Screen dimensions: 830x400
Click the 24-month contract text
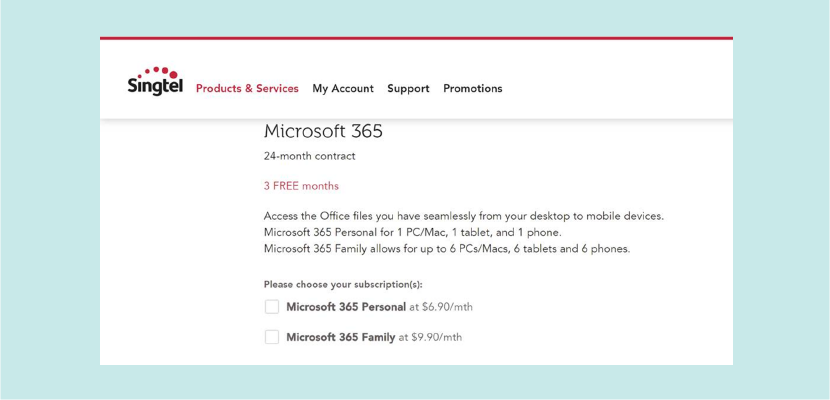coord(309,156)
